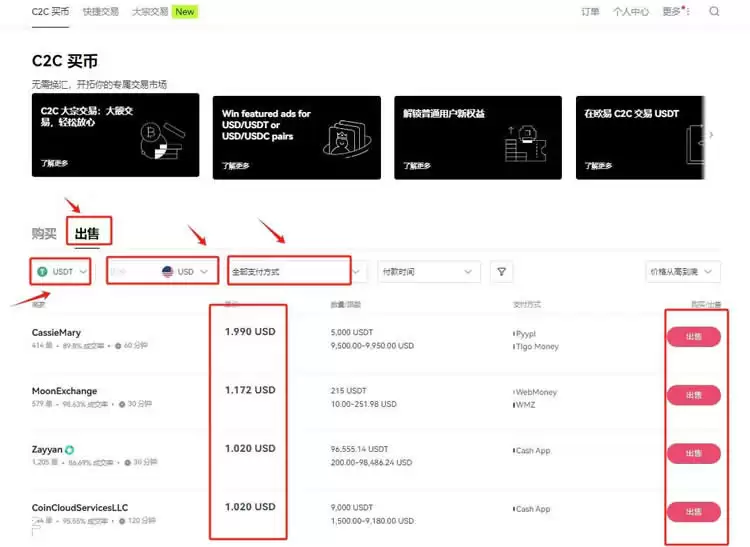Viewport: 750px width, 547px height.
Task: Open the 价格从高到低 price sort dropdown
Action: point(685,271)
